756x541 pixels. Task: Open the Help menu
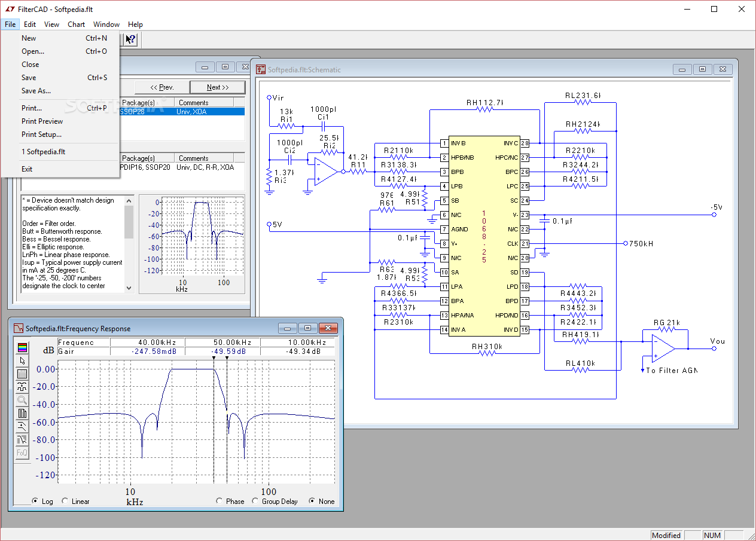(x=136, y=25)
